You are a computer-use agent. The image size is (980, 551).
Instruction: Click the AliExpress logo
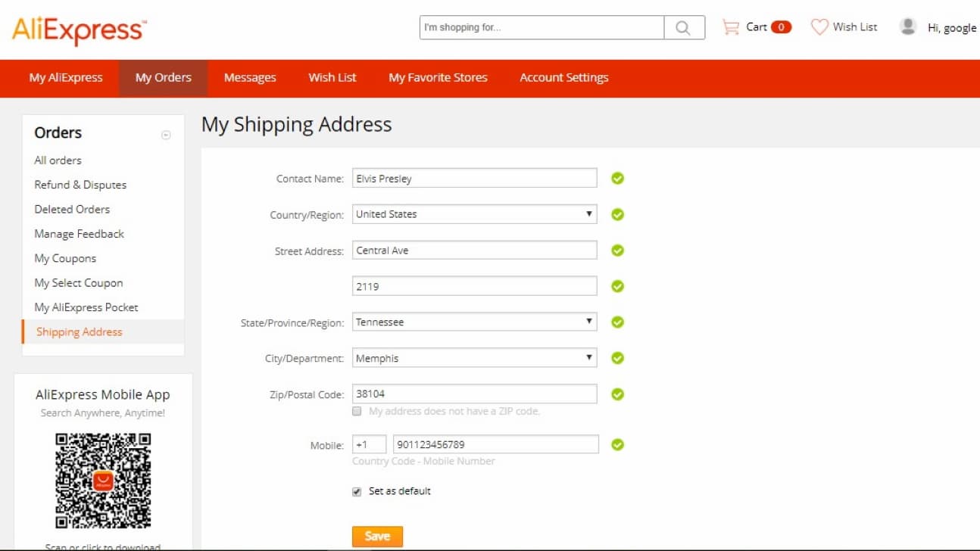point(80,30)
